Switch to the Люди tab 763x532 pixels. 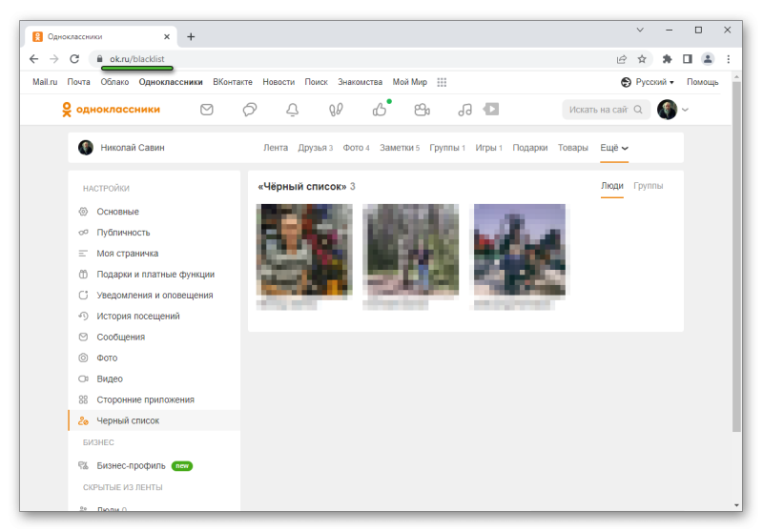point(612,186)
